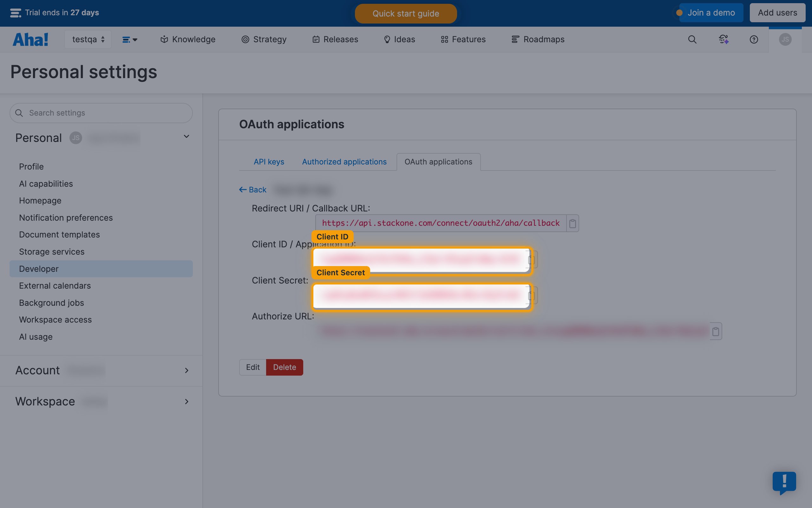Click the Aha! logo
The width and height of the screenshot is (812, 508).
tap(30, 39)
